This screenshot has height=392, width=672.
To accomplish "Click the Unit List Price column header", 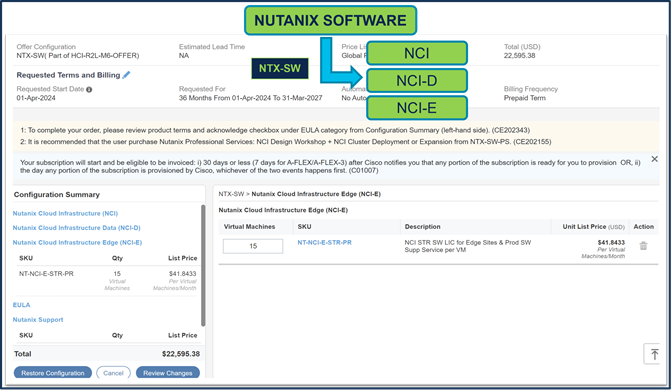I will tap(593, 227).
